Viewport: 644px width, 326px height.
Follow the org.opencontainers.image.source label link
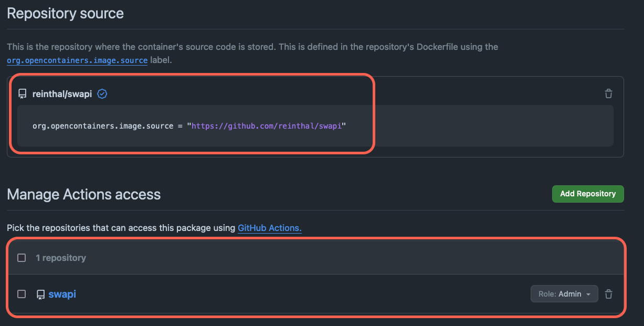point(77,60)
